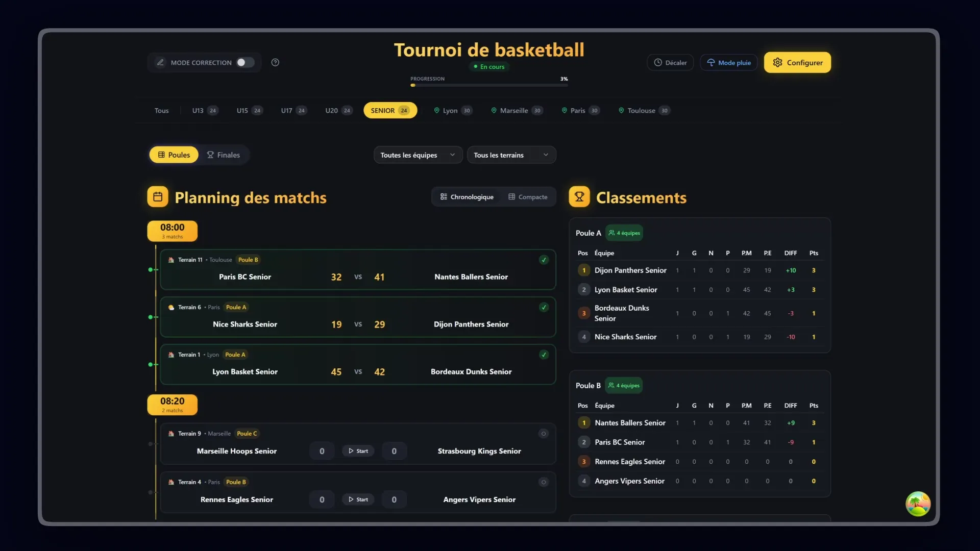
Task: Switch to the Compacte view
Action: pos(528,197)
